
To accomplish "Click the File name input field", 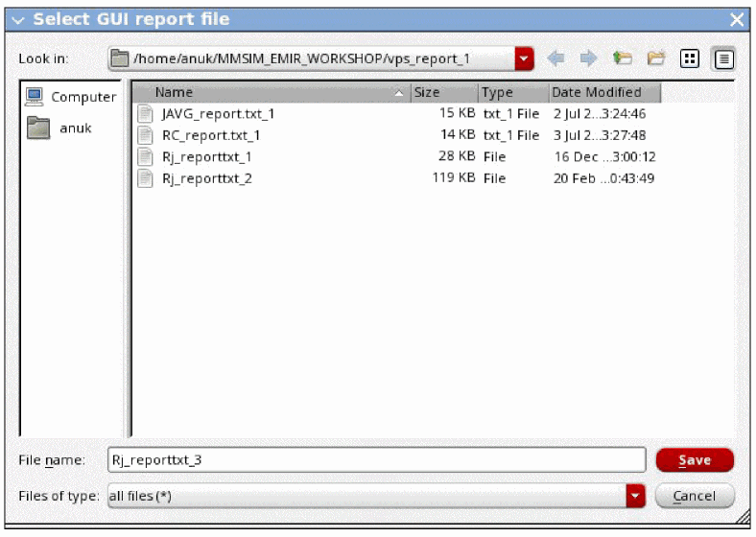I will [x=376, y=460].
